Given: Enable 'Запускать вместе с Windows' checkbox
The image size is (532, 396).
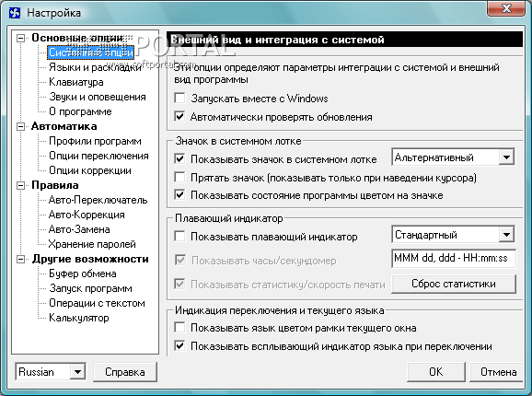Looking at the screenshot, I should click(179, 99).
